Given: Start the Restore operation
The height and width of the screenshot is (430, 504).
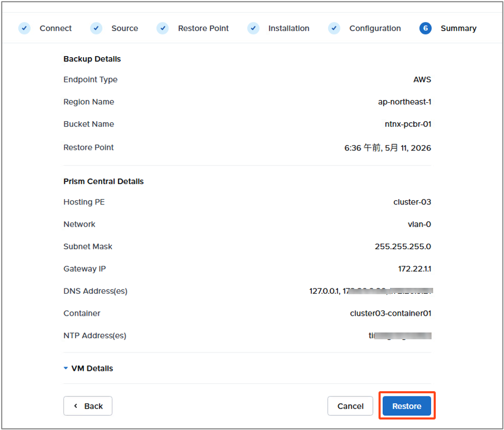Looking at the screenshot, I should 406,406.
